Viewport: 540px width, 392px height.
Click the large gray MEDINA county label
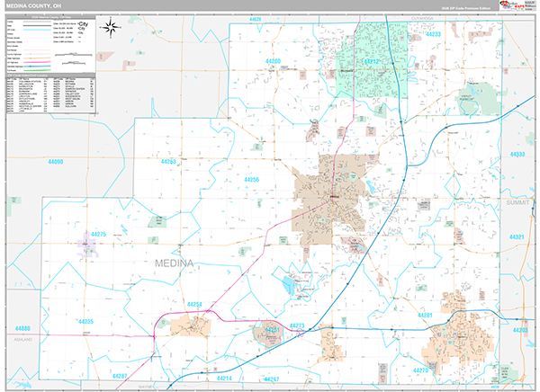coord(174,263)
